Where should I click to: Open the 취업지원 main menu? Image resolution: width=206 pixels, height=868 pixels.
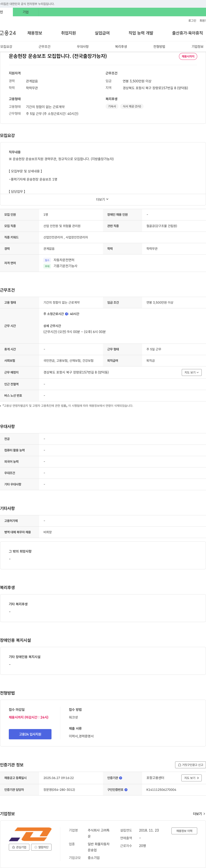[68, 33]
